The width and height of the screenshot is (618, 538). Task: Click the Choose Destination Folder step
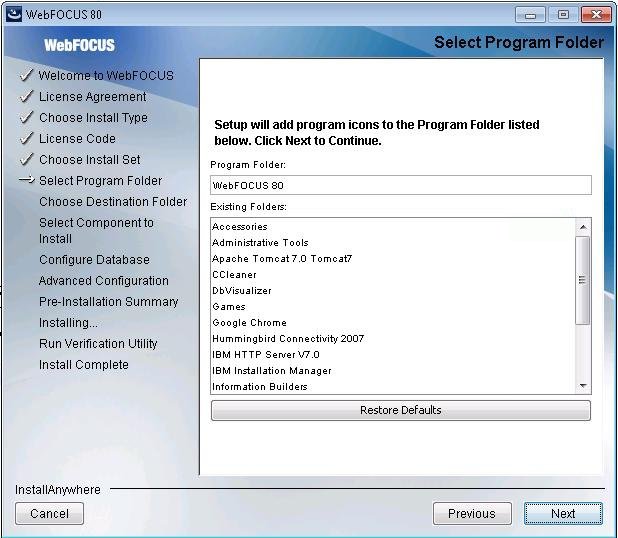(x=113, y=201)
